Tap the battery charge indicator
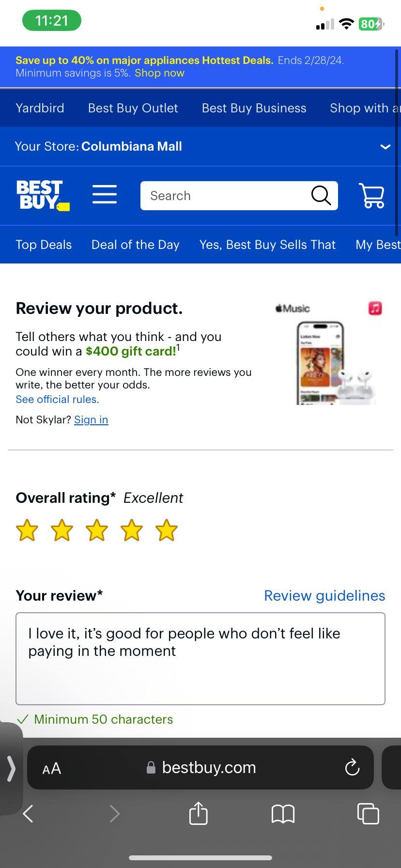Image resolution: width=401 pixels, height=868 pixels. 370,24
